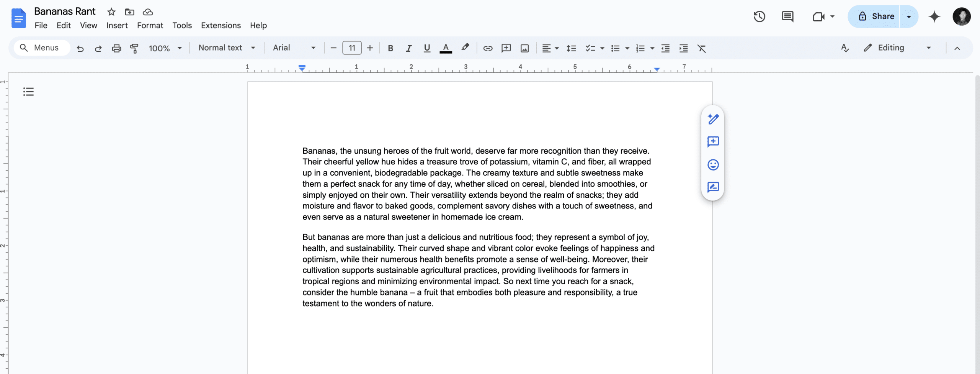980x374 pixels.
Task: Collapse the menus with the chevron
Action: pyautogui.click(x=957, y=48)
